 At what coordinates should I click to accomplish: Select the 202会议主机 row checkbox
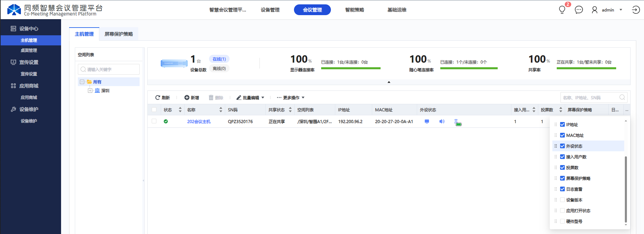tap(154, 121)
